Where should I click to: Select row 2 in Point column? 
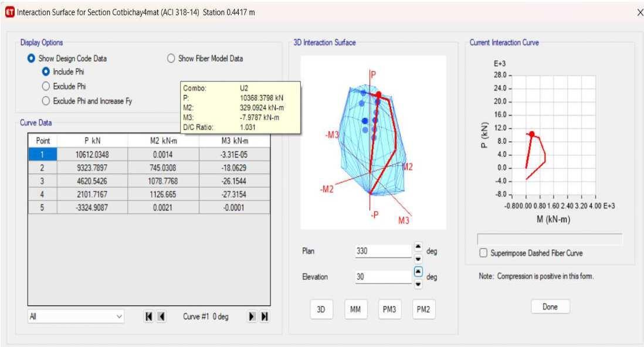pyautogui.click(x=42, y=168)
